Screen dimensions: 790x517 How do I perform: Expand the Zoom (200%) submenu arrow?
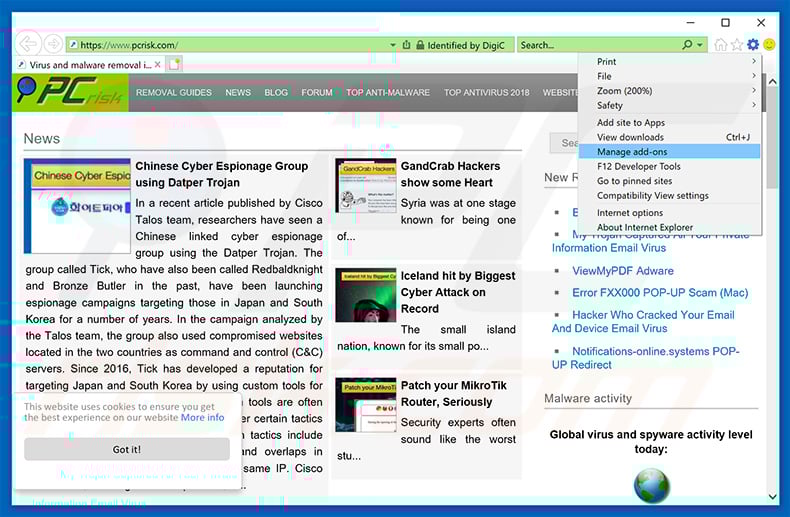754,90
